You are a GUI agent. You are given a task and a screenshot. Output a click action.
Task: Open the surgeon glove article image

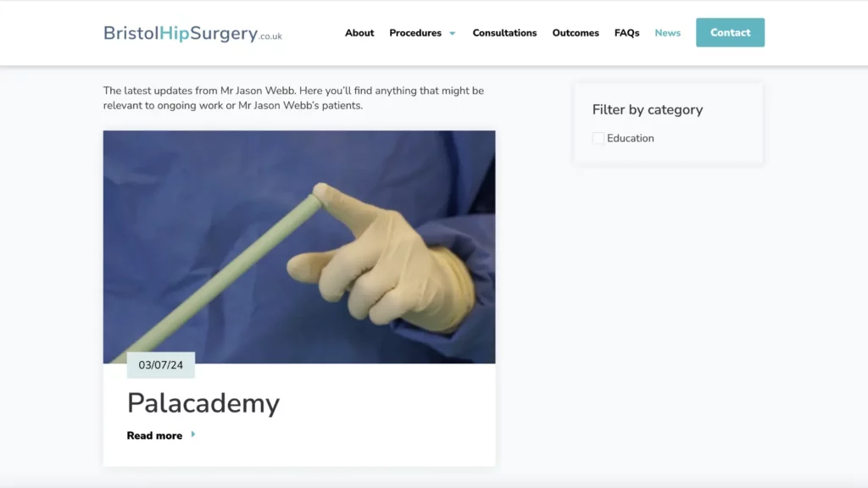tap(299, 247)
